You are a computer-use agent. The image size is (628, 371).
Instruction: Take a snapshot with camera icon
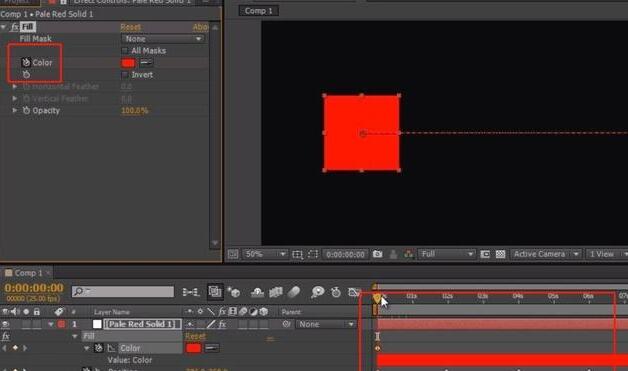[x=377, y=254]
